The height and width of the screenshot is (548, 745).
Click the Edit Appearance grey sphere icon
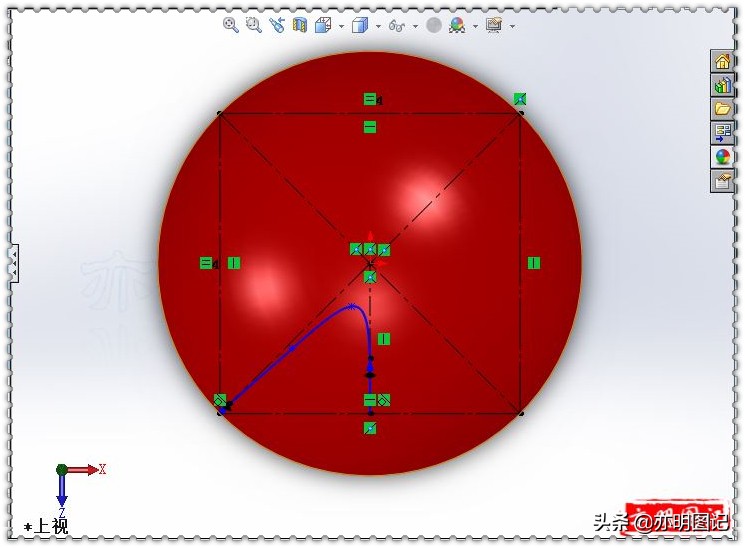(433, 25)
